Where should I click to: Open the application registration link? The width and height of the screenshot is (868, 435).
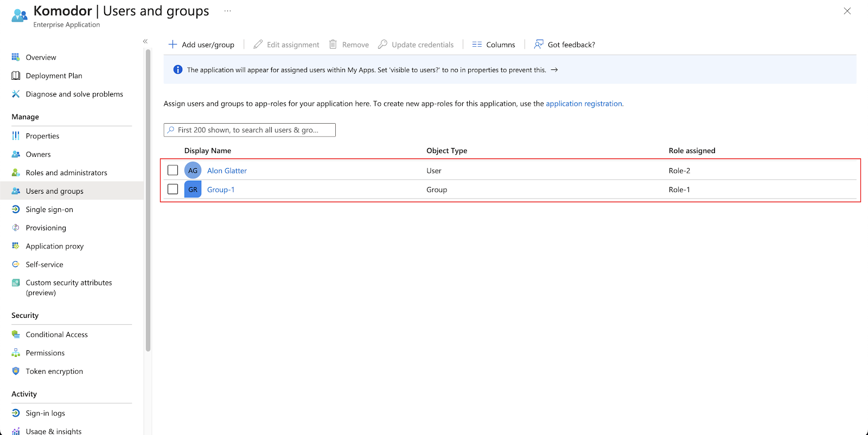(x=584, y=104)
